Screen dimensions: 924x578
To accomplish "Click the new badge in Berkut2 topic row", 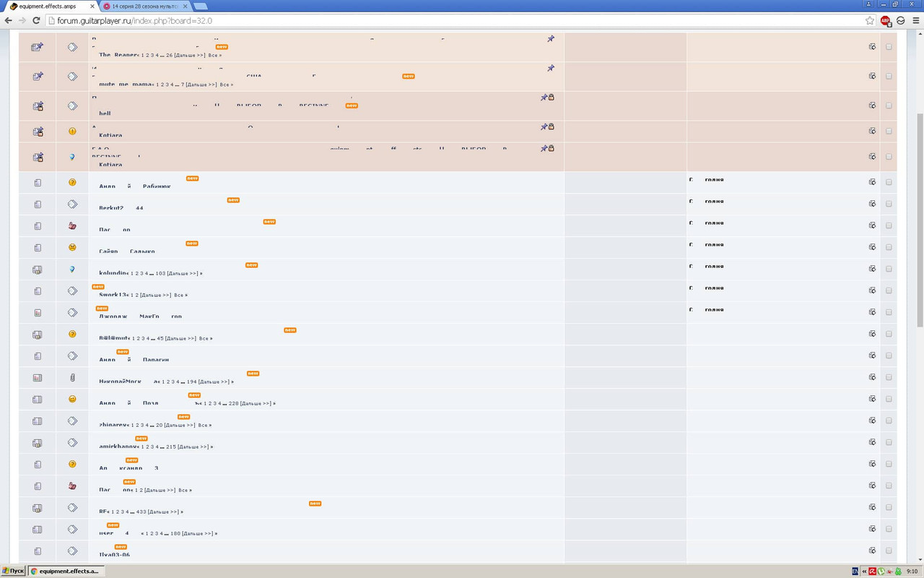I will 233,200.
